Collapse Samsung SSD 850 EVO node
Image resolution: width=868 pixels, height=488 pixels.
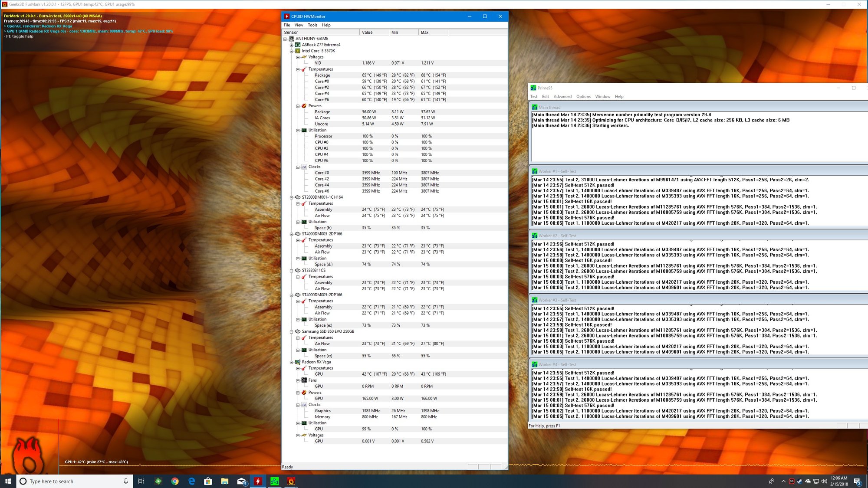coord(292,331)
